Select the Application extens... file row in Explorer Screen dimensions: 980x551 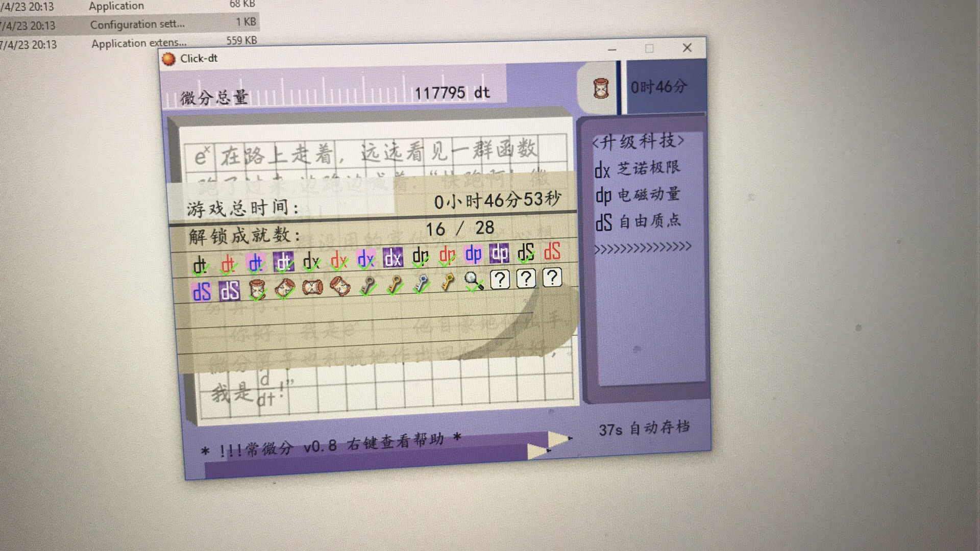(129, 43)
